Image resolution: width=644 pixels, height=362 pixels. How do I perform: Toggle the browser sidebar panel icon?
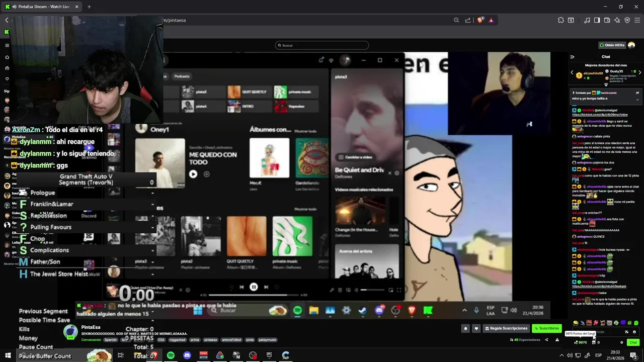(597, 20)
